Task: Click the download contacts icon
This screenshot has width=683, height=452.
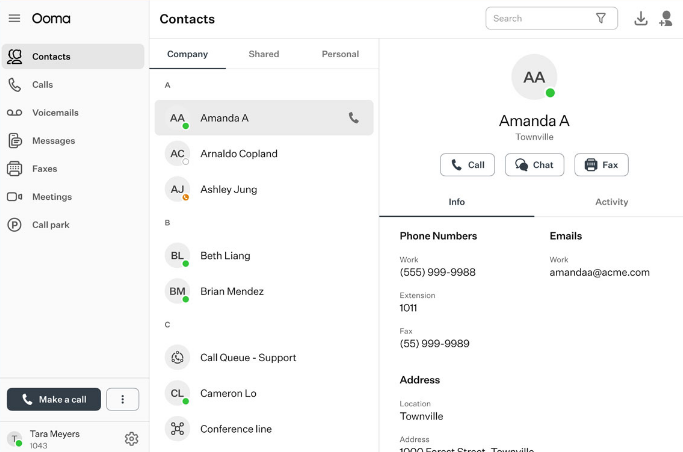Action: [x=641, y=18]
